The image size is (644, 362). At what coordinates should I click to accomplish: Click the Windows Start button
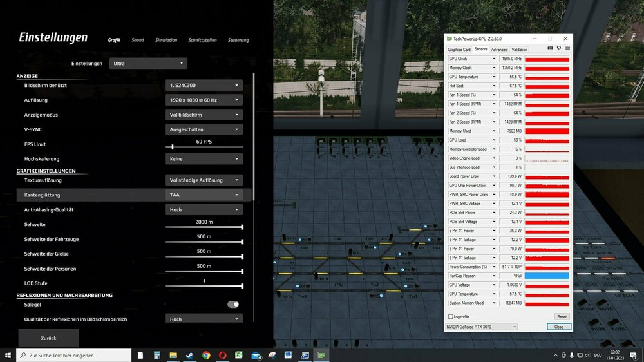pyautogui.click(x=8, y=355)
